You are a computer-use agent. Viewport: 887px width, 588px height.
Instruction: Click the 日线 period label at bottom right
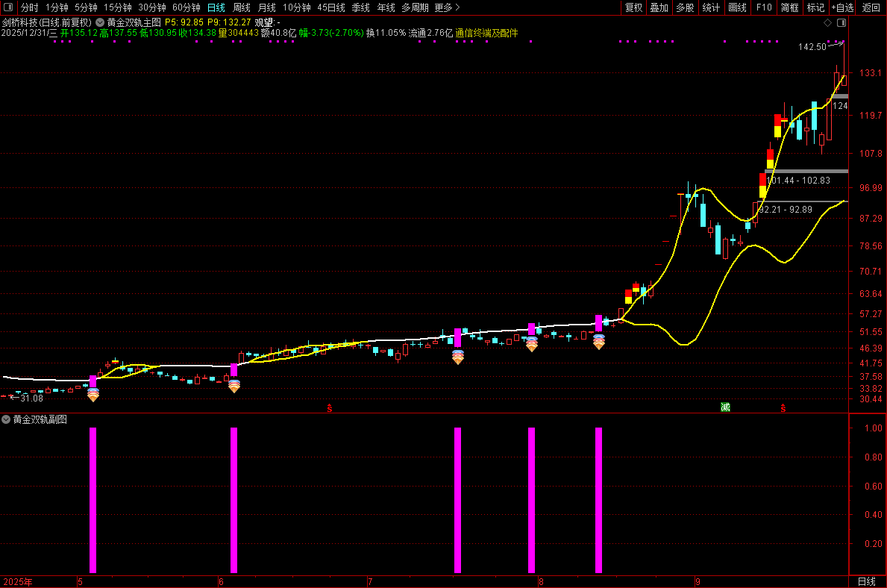(867, 581)
